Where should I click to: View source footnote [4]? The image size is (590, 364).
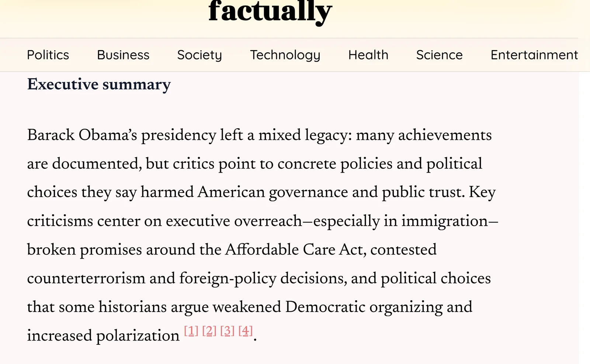coord(246,331)
